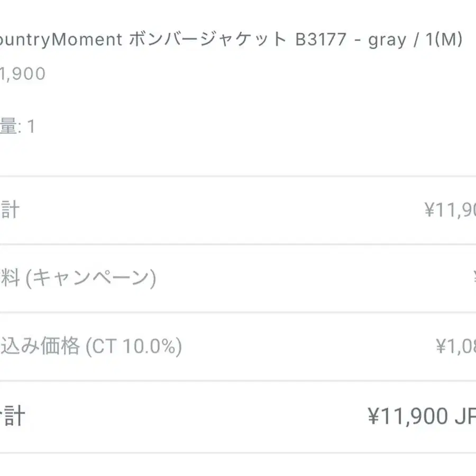The width and height of the screenshot is (476, 476).
Task: Select the B3177 product code
Action: click(321, 40)
